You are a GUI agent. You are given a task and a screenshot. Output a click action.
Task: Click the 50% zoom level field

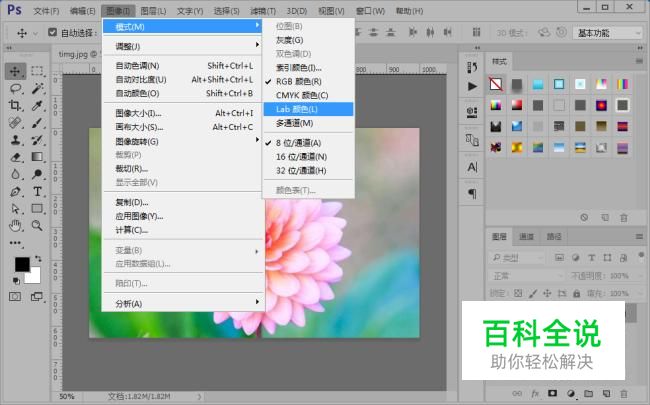66,396
